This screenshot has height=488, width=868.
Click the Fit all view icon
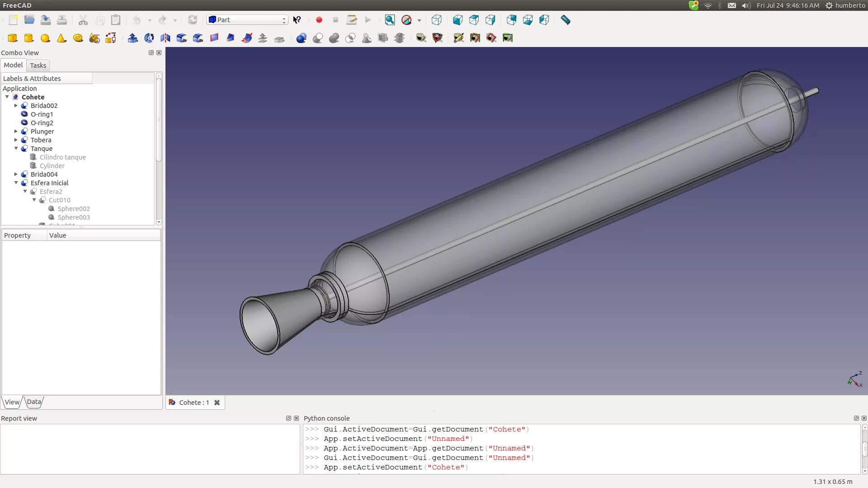pos(390,20)
